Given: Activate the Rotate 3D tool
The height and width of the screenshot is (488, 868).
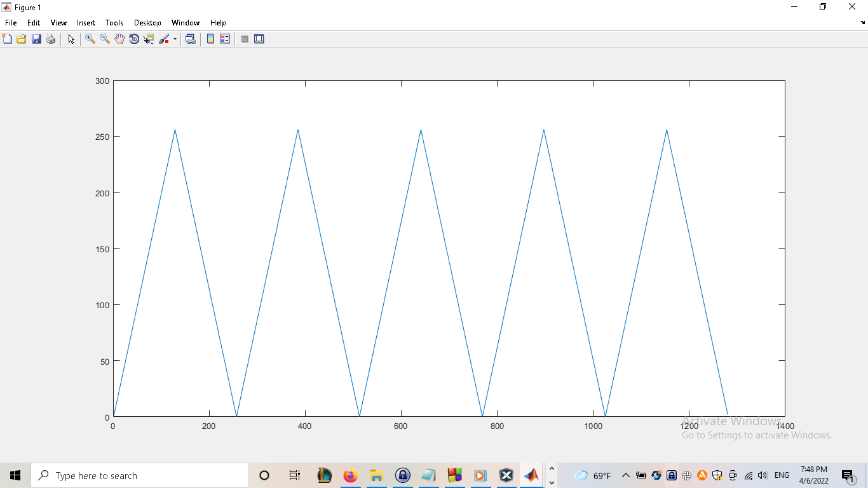Looking at the screenshot, I should pos(134,39).
